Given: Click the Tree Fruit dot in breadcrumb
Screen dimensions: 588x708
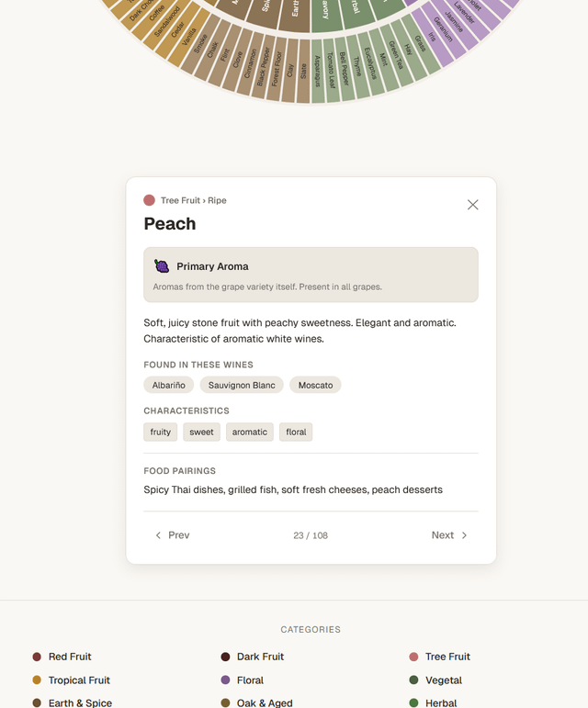Looking at the screenshot, I should (149, 200).
